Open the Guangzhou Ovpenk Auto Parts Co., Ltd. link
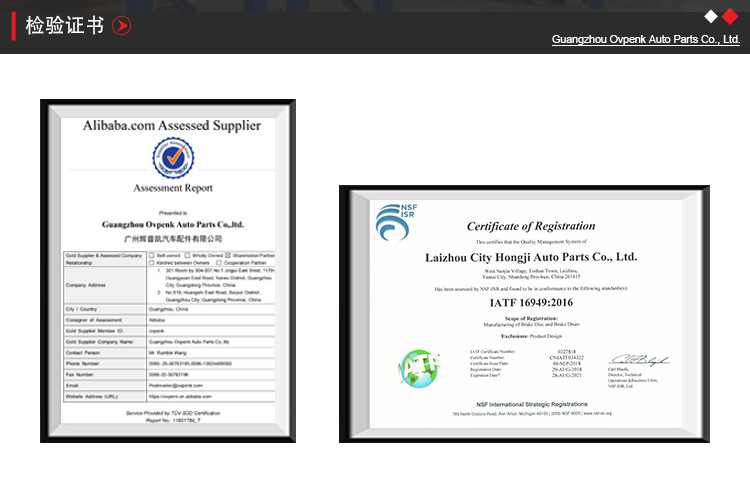Screen dimensions: 750x492 tap(646, 40)
